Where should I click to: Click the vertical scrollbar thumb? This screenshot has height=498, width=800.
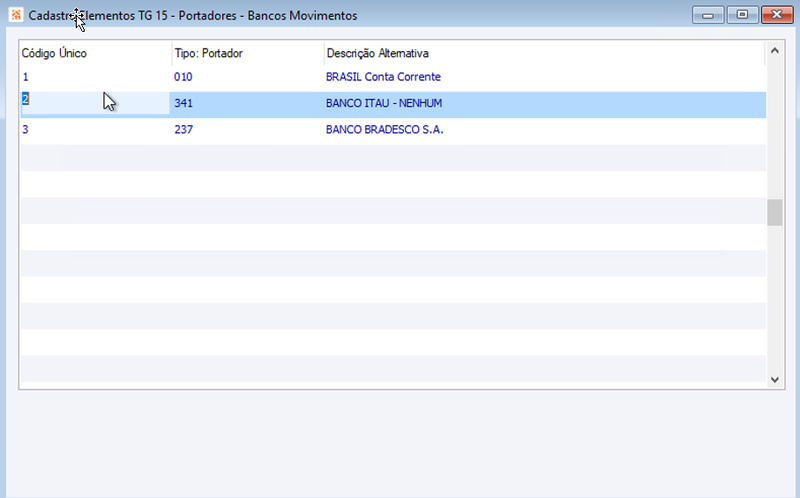click(x=774, y=212)
